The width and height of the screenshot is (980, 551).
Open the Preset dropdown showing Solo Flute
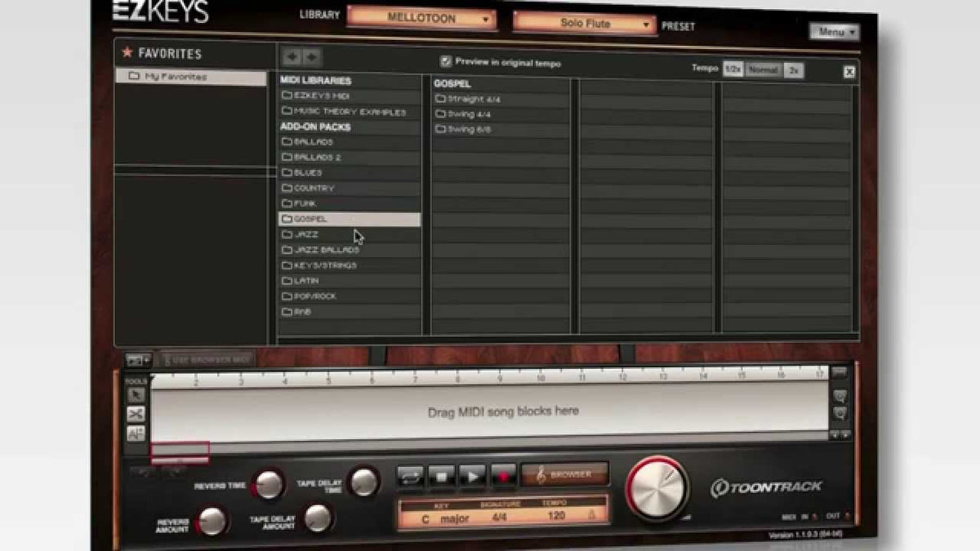[585, 24]
